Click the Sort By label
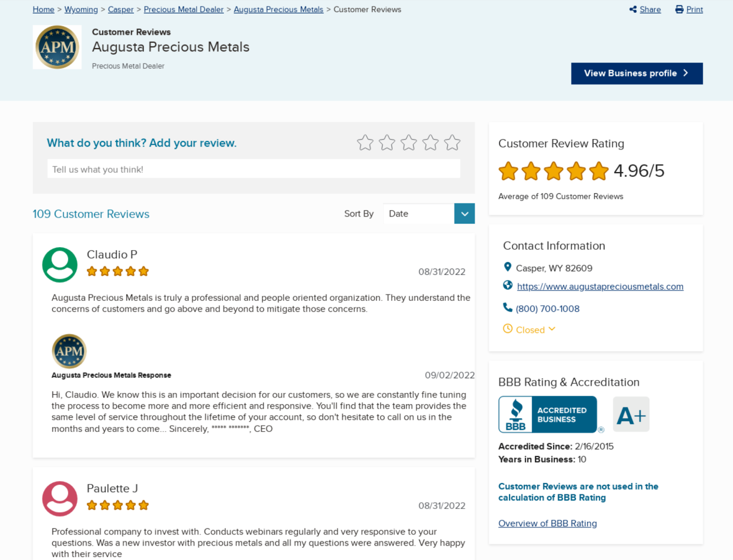 pos(359,214)
